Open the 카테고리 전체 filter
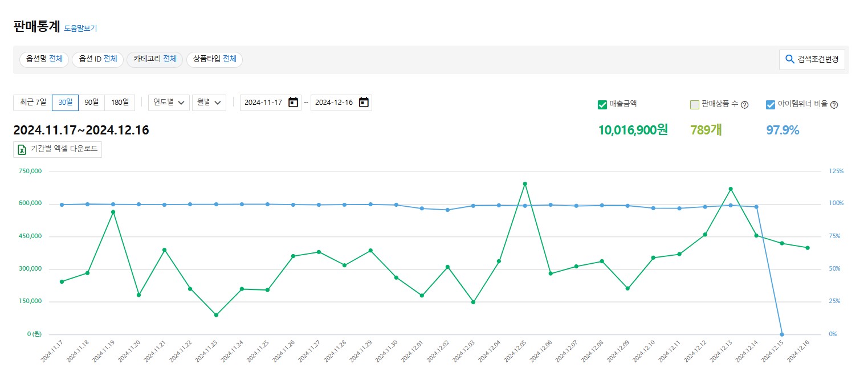 154,59
